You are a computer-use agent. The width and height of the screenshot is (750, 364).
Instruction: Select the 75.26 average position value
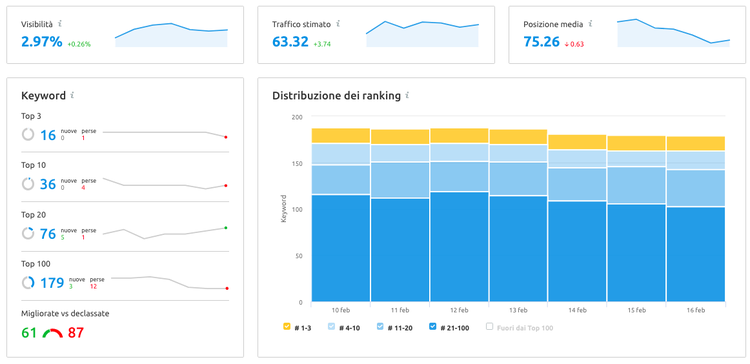(541, 42)
